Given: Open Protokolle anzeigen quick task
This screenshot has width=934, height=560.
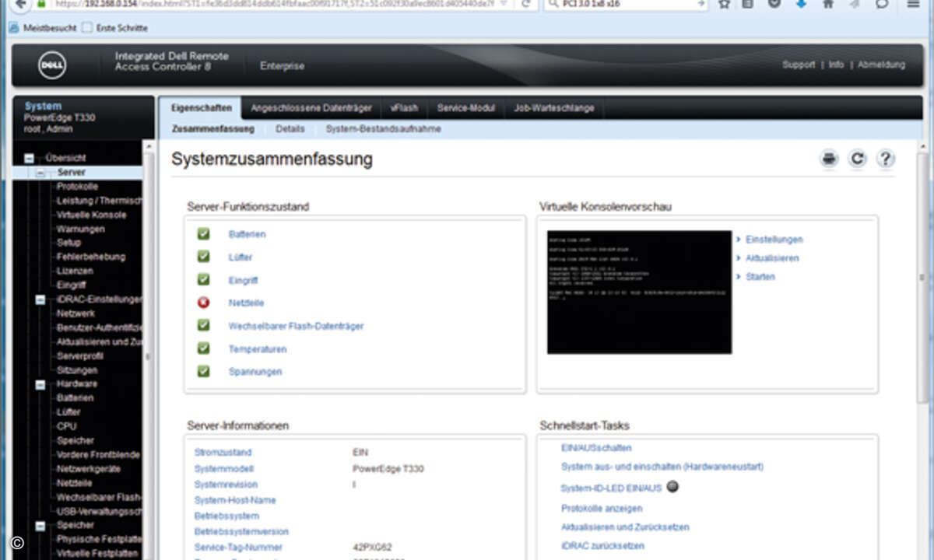Looking at the screenshot, I should point(602,509).
